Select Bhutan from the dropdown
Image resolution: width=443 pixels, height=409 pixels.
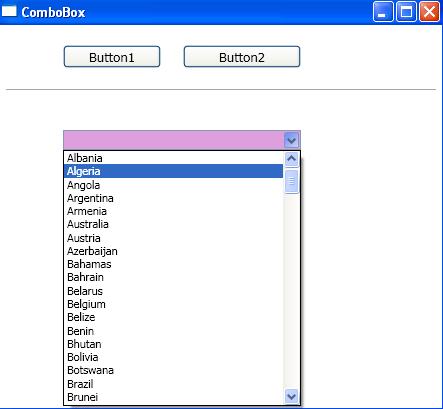(173, 344)
